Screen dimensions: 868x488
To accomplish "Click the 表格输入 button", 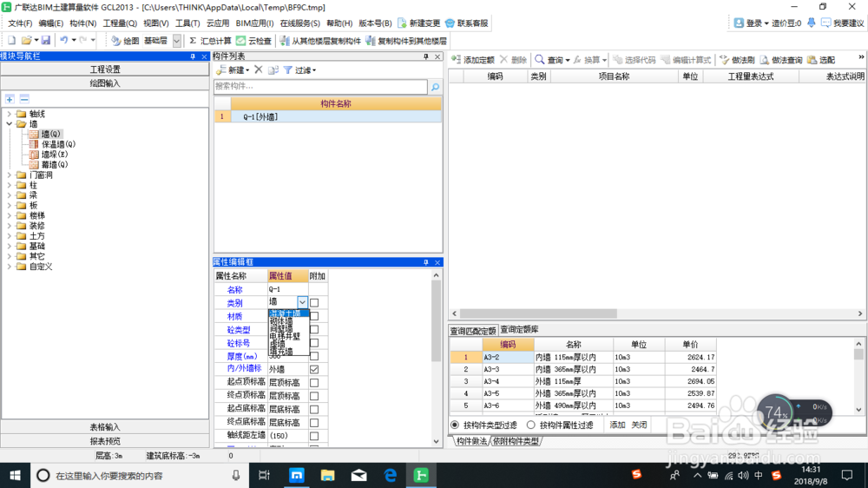I will 105,427.
